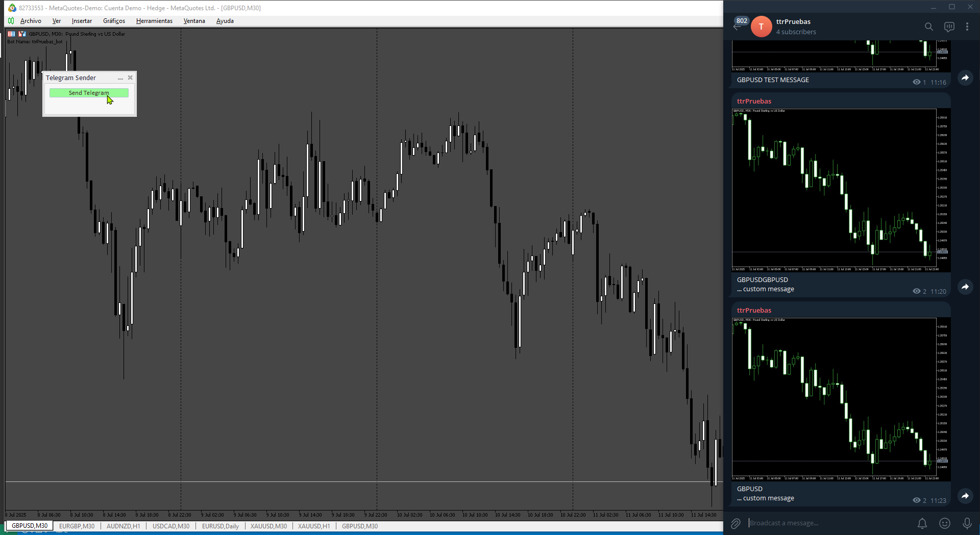The image size is (980, 535).
Task: Select the first GBPUSD,M30 chart tab
Action: (x=30, y=526)
